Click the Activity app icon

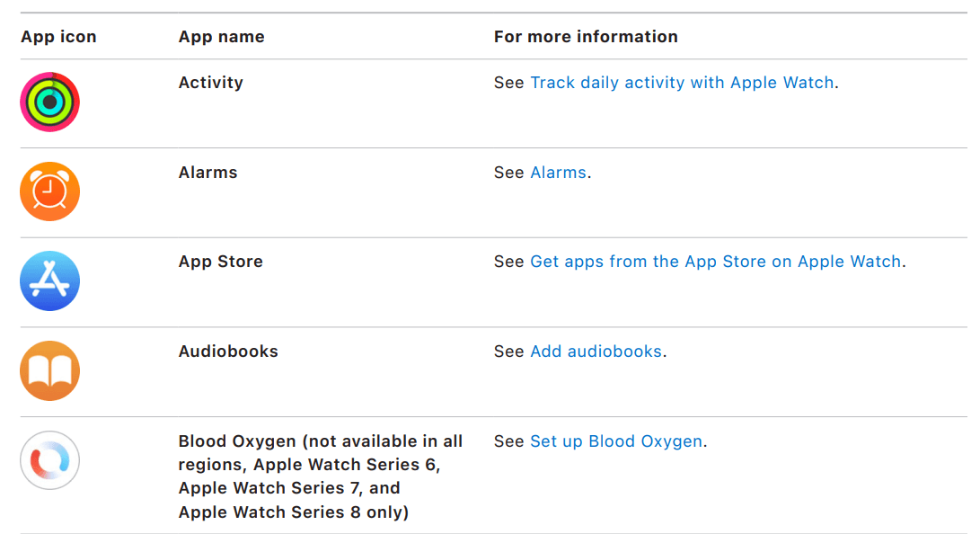(x=49, y=102)
